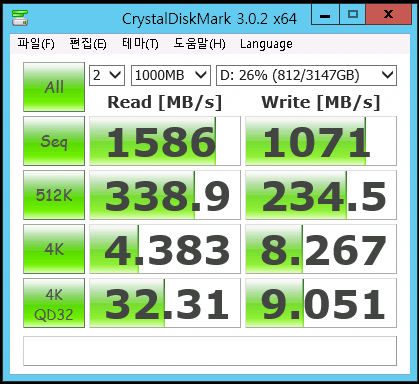The height and width of the screenshot is (384, 419).
Task: Click the 4K QD32 read result 32.31
Action: click(x=165, y=303)
